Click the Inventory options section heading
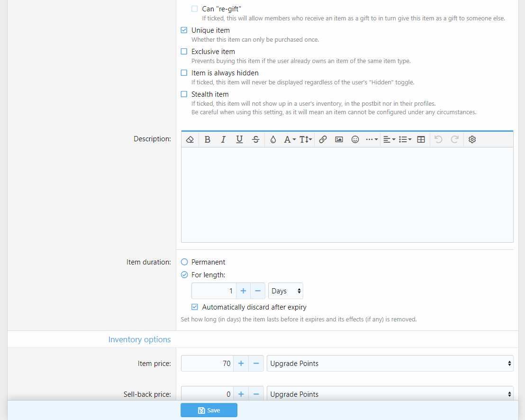Screen dimensions: 525x420 (139, 339)
